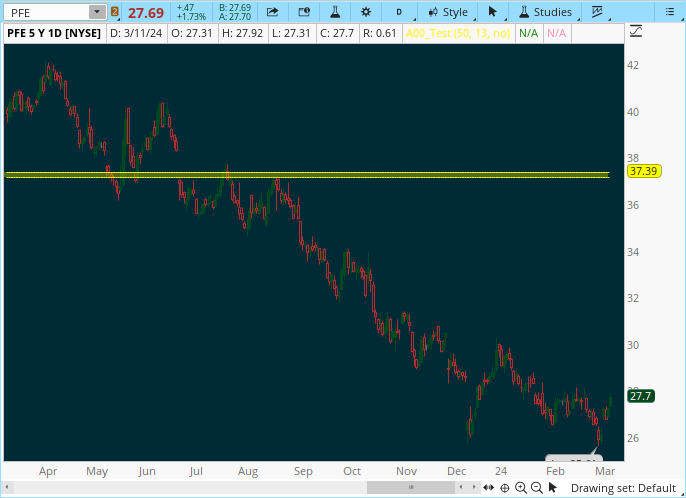Click the H: 27.92 high value
This screenshot has height=498, width=686.
point(242,33)
